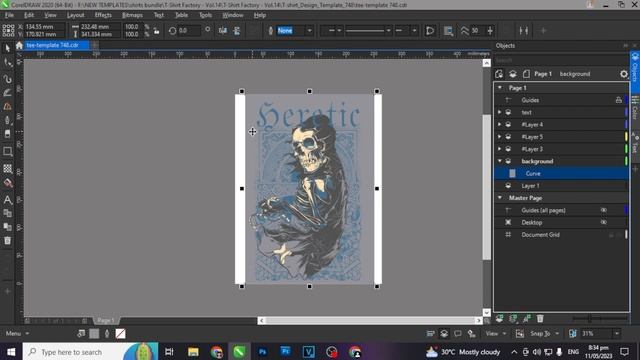Click the gray fill color swatch
640x360 pixels.
pyautogui.click(x=94, y=334)
